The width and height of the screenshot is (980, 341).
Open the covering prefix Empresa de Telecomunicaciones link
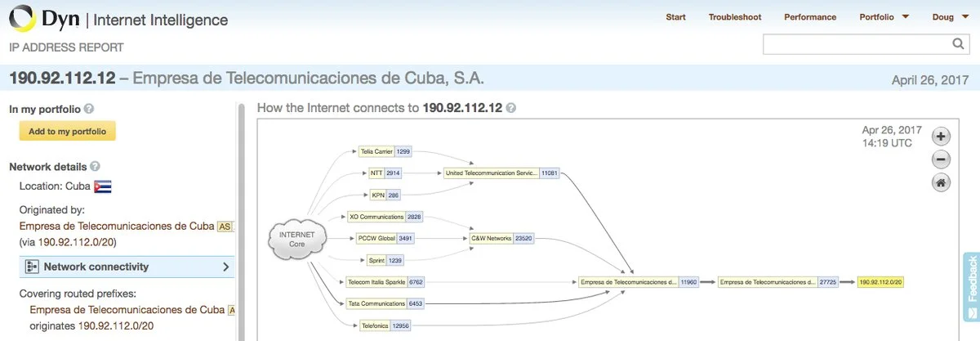coord(127,310)
